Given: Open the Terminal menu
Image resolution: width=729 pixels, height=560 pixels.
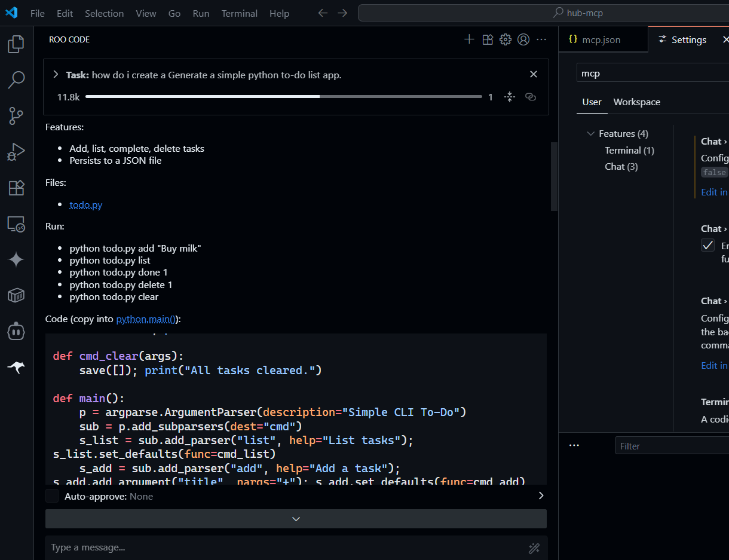Looking at the screenshot, I should (x=239, y=13).
